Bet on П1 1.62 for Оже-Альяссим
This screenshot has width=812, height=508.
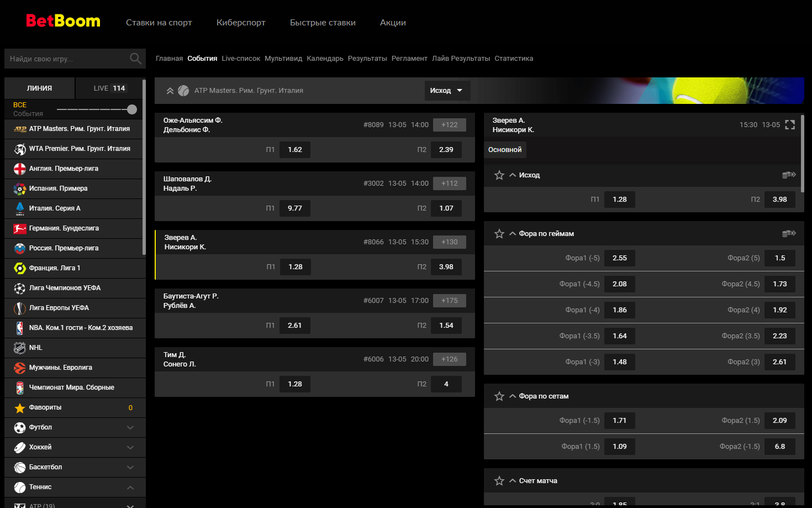[x=295, y=150]
